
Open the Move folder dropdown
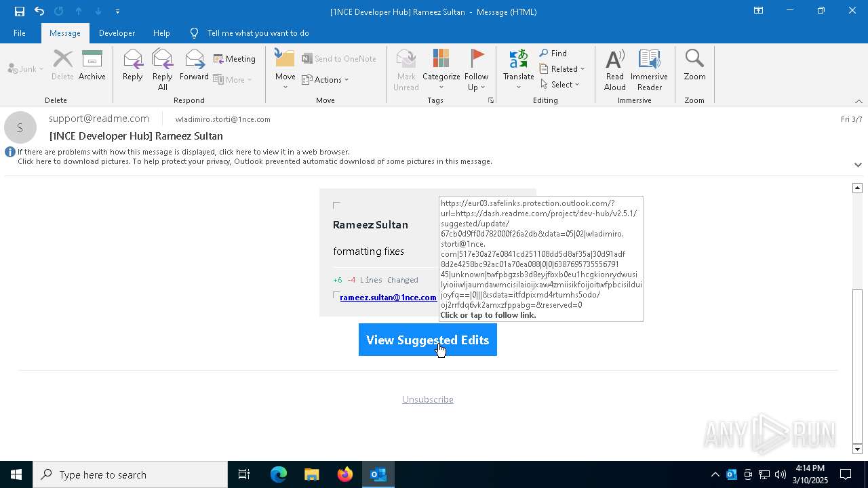(x=285, y=69)
